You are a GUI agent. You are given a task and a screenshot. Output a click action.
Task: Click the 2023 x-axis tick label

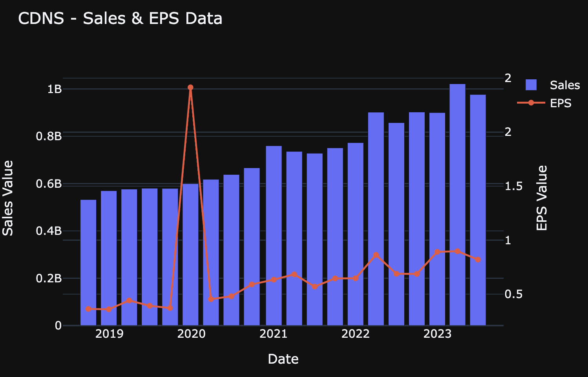click(x=438, y=334)
